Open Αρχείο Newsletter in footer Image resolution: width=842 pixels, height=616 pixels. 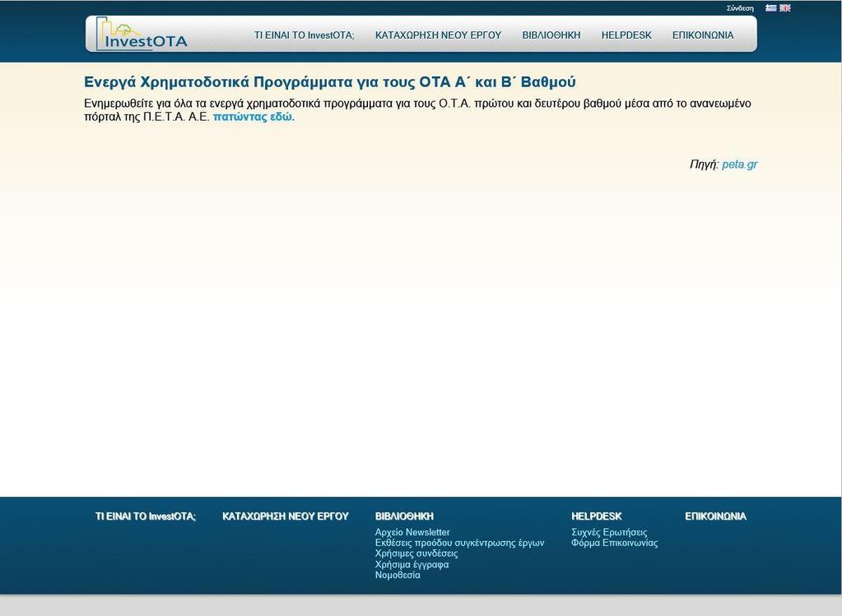click(412, 532)
